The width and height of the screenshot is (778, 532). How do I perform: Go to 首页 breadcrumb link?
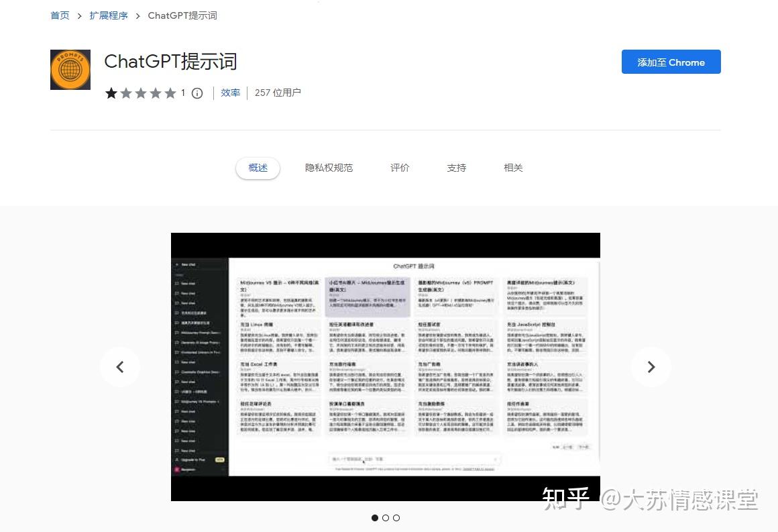pos(60,15)
